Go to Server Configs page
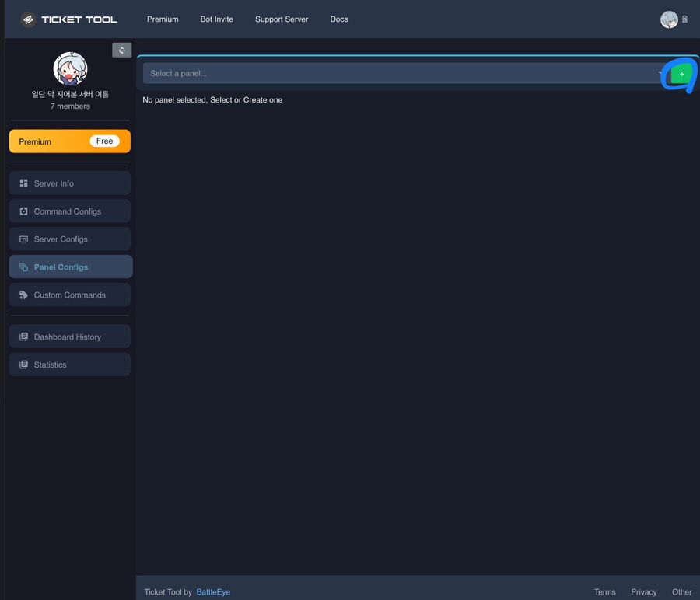 [70, 239]
